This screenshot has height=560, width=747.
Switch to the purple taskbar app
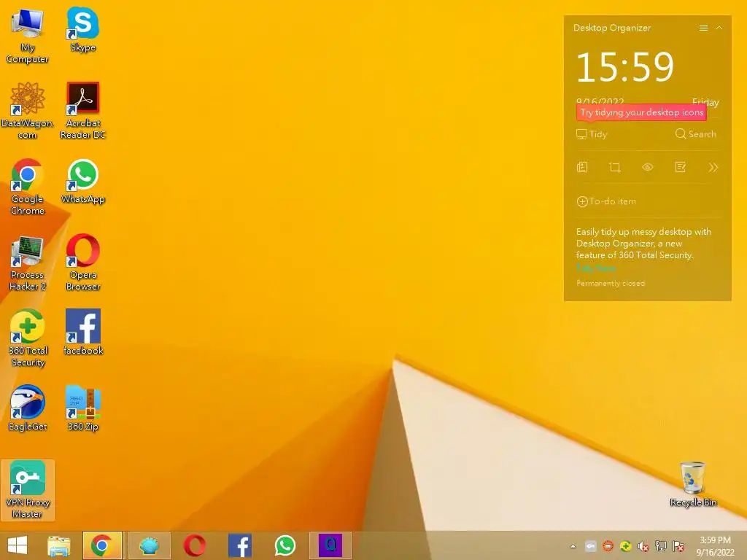[330, 545]
